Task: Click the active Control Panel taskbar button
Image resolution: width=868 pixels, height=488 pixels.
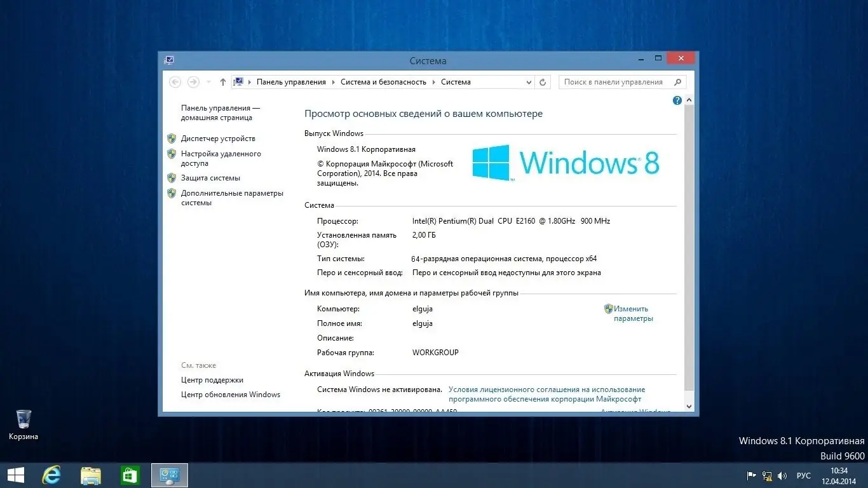Action: coord(170,475)
